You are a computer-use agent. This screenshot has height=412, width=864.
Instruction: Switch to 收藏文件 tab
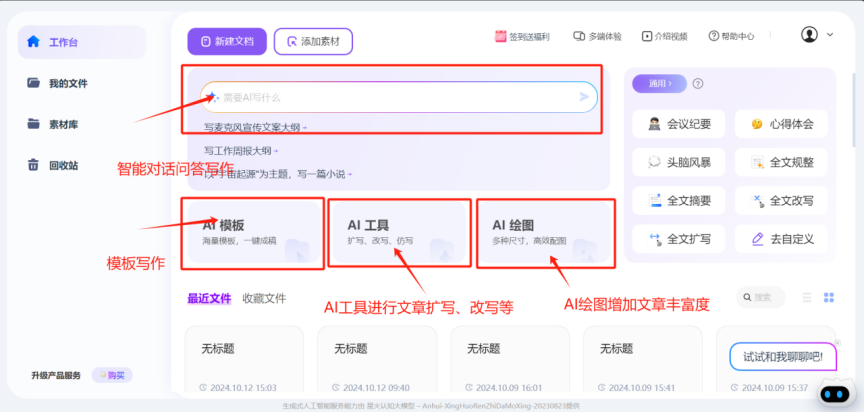pos(264,298)
